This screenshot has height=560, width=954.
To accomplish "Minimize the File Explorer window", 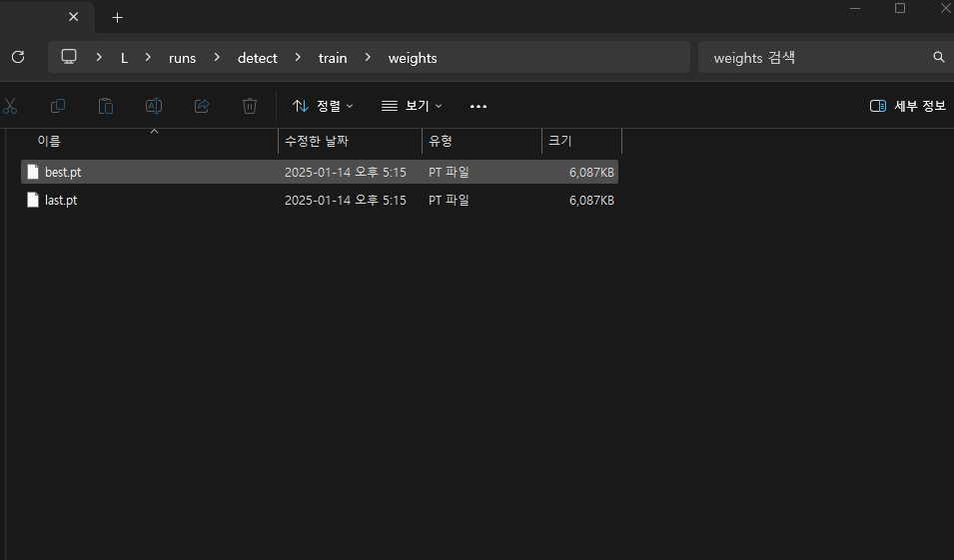I will (855, 8).
